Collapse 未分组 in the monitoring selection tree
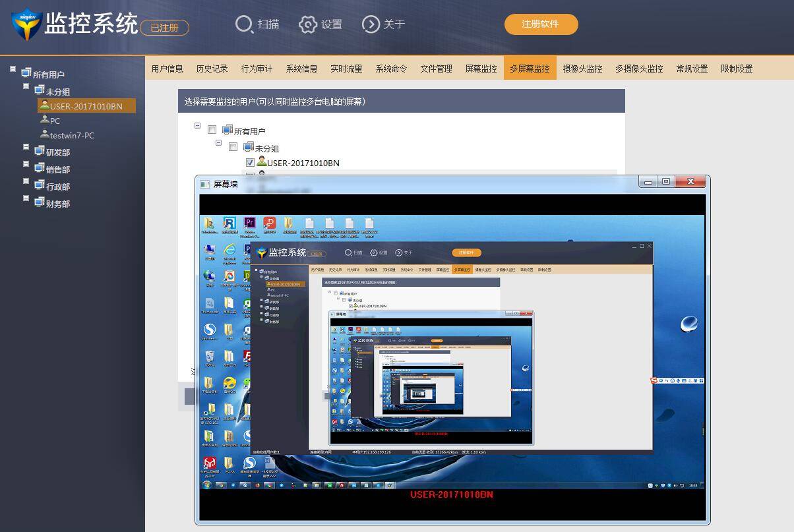Screen dimensions: 794x532 (x=219, y=142)
